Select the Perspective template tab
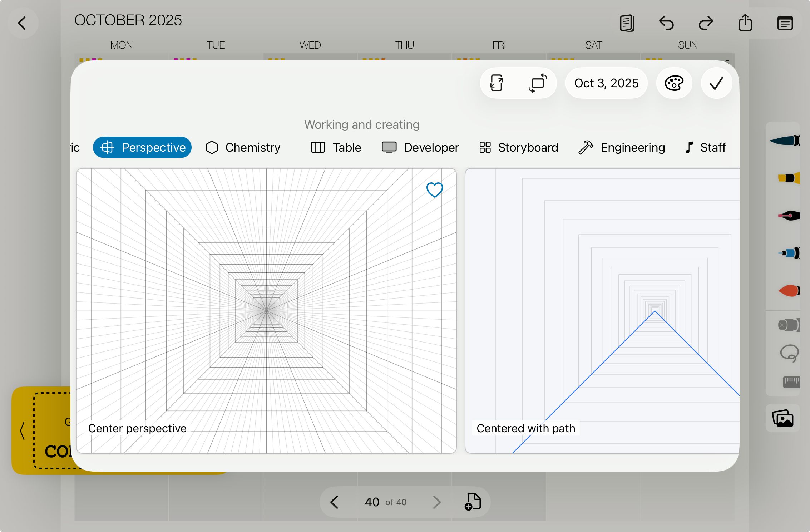 [x=142, y=147]
